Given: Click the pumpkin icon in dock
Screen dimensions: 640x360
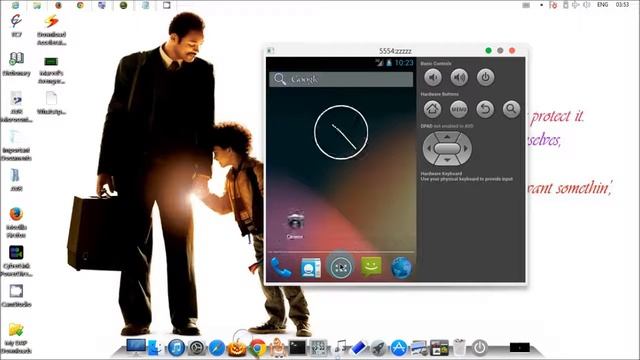Looking at the screenshot, I should click(237, 348).
